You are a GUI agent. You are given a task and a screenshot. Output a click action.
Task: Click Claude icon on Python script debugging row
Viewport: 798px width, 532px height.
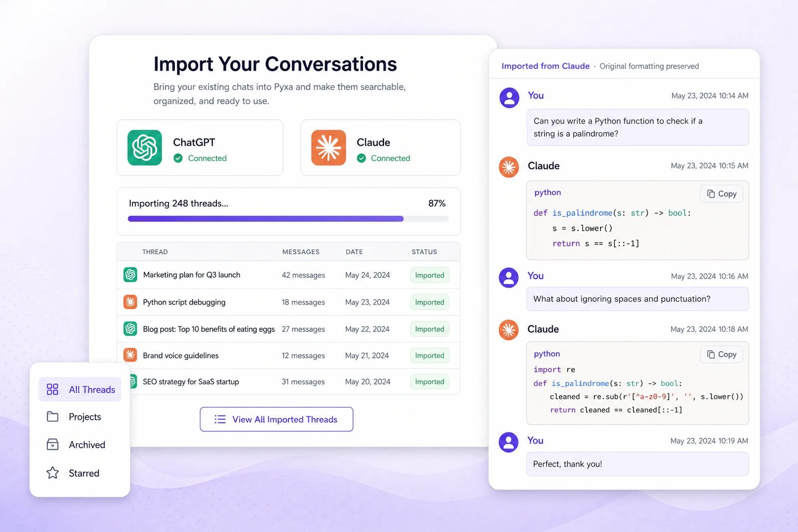pyautogui.click(x=130, y=302)
